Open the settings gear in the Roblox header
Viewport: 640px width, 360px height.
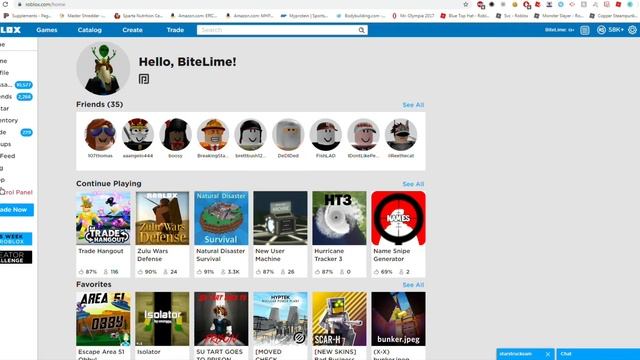pyautogui.click(x=632, y=30)
